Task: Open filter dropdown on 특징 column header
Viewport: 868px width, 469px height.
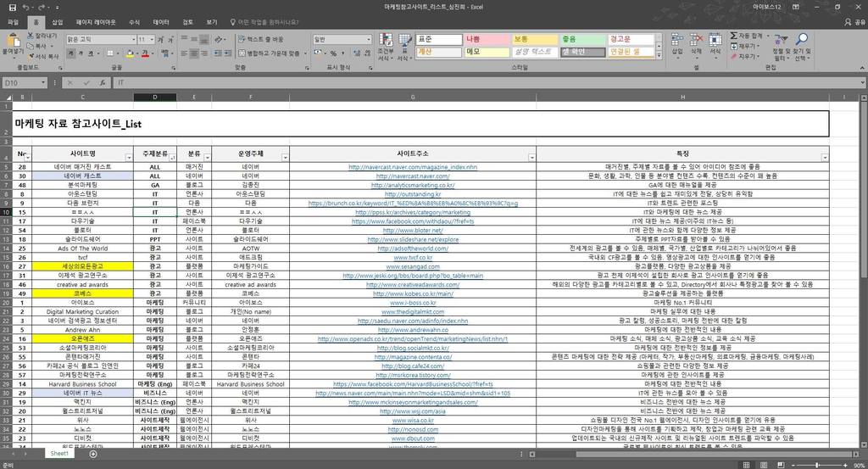Action: coord(824,158)
